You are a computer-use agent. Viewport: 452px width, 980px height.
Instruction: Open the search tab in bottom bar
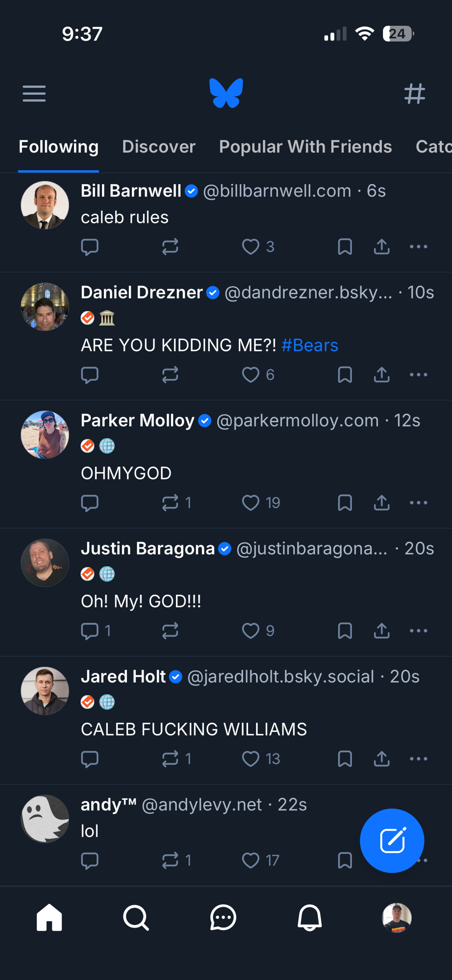(136, 917)
